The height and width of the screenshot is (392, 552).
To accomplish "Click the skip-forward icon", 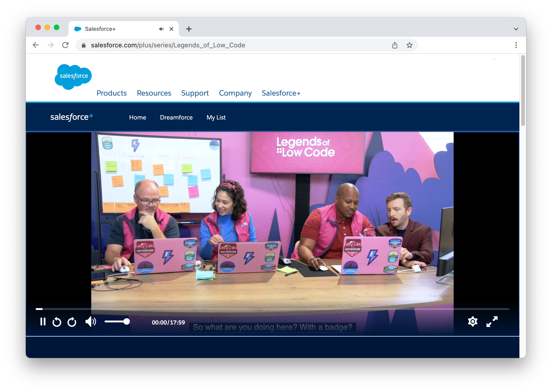I will tap(72, 322).
